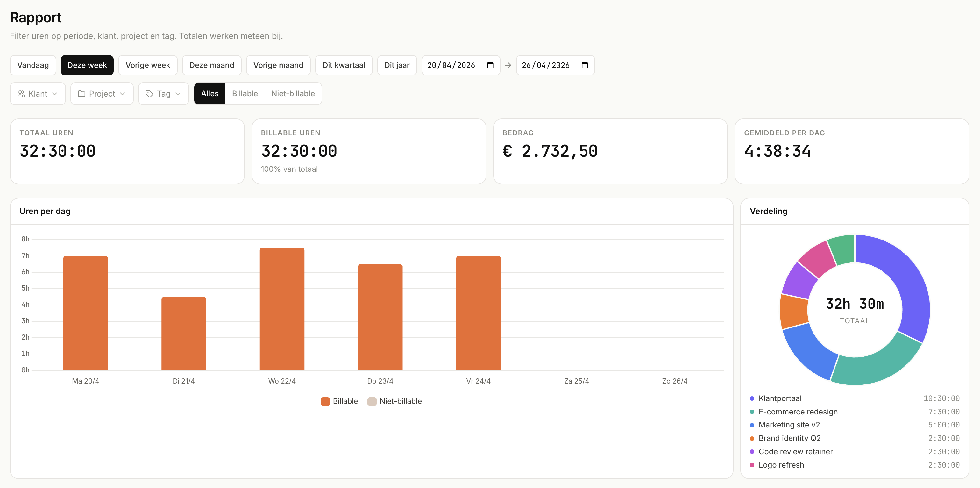Click the people icon in Klant filter

click(21, 94)
